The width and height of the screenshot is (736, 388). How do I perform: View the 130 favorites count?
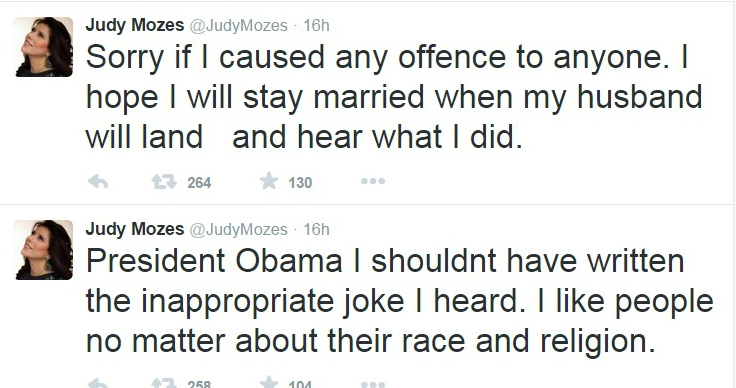[x=300, y=183]
